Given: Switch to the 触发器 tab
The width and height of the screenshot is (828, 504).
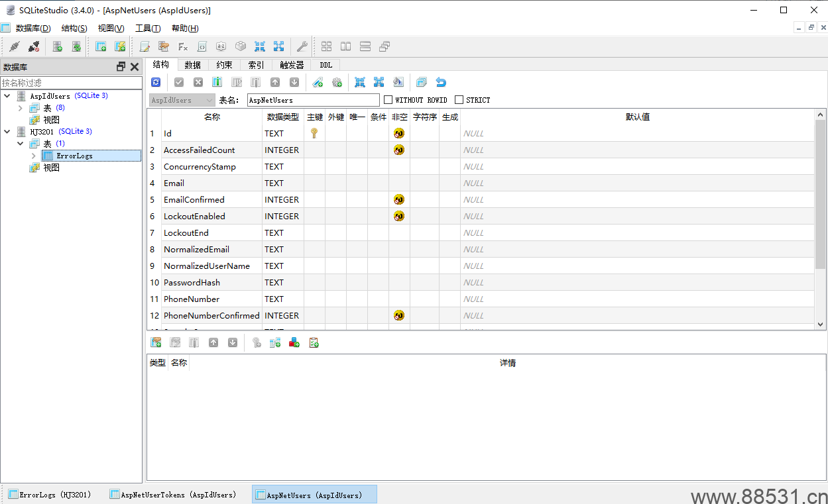Looking at the screenshot, I should pos(292,65).
